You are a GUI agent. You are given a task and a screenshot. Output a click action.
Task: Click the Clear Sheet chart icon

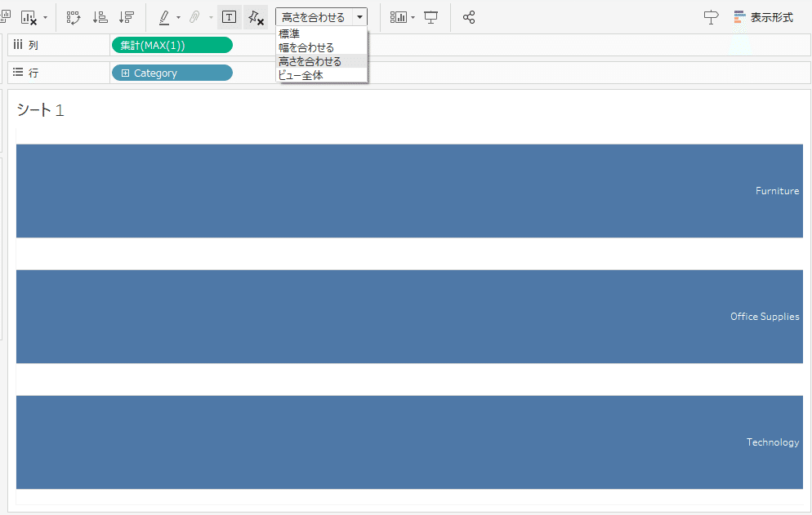tap(29, 18)
